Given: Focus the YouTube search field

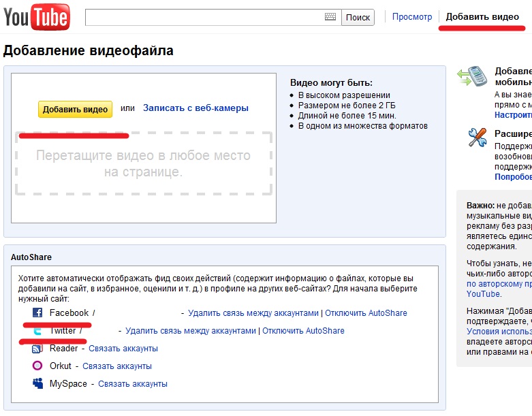Looking at the screenshot, I should [213, 17].
